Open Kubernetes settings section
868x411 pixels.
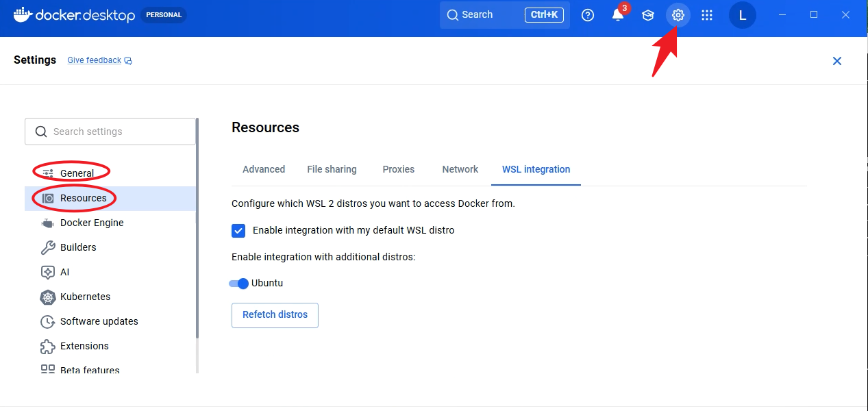[x=110, y=297]
